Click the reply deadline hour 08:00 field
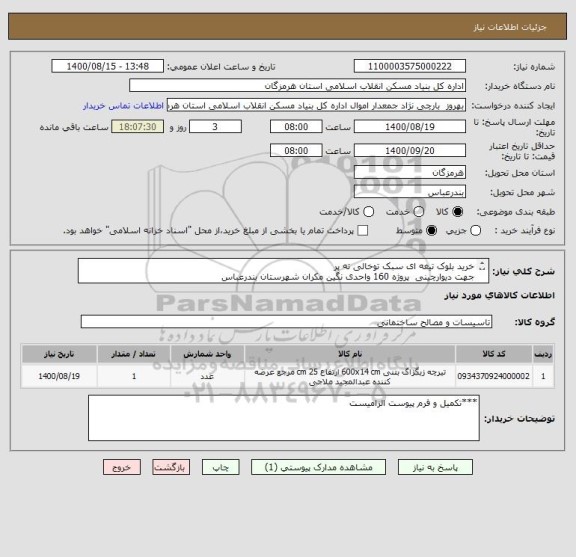The width and height of the screenshot is (576, 557). [296, 127]
